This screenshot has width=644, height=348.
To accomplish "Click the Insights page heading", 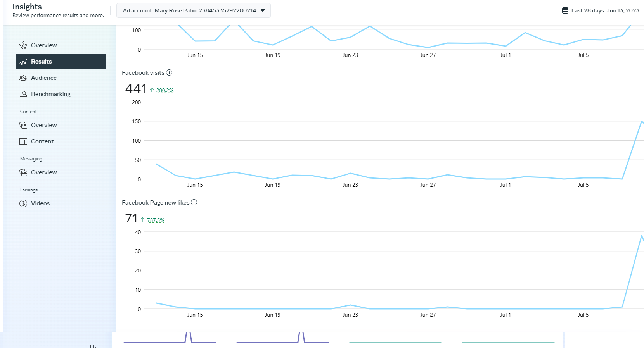I will point(27,7).
